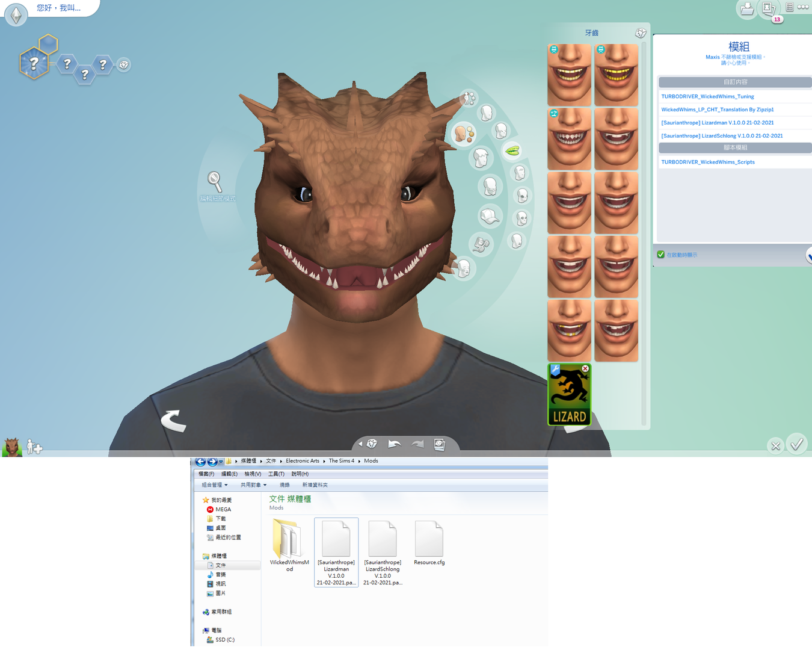Screen dimensions: 812x650
Task: Open the 工具(T) menu in Explorer
Action: pos(276,474)
